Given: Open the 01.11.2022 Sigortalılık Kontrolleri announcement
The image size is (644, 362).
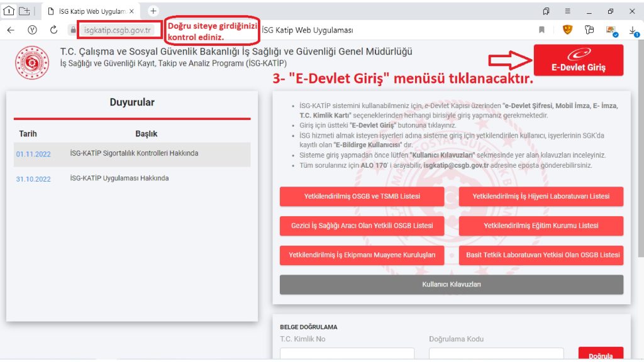Looking at the screenshot, I should 133,154.
